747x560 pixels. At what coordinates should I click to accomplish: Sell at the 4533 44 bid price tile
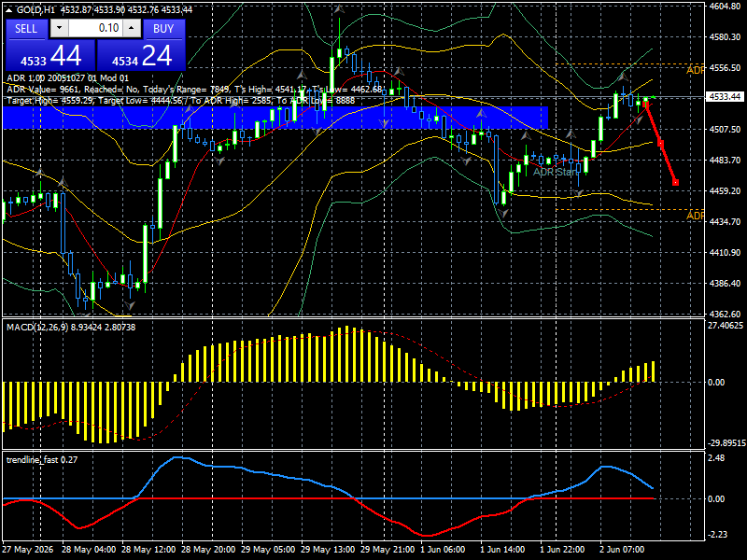pyautogui.click(x=50, y=56)
